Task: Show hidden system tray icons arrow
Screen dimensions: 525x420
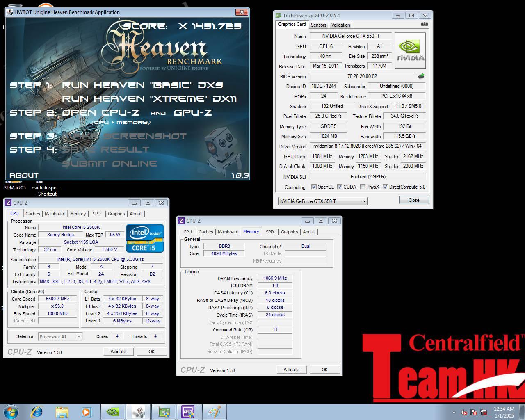Action: [x=454, y=412]
